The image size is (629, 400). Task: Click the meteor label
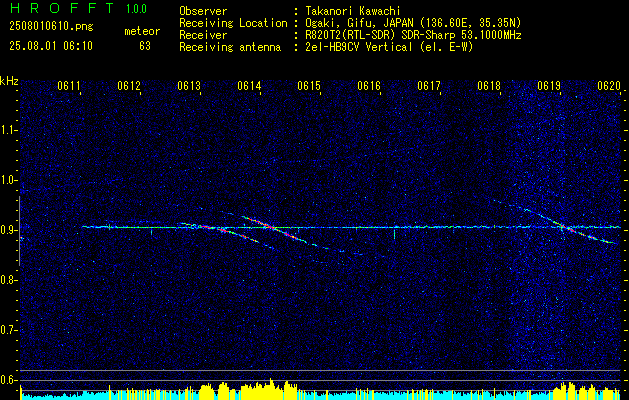[142, 31]
